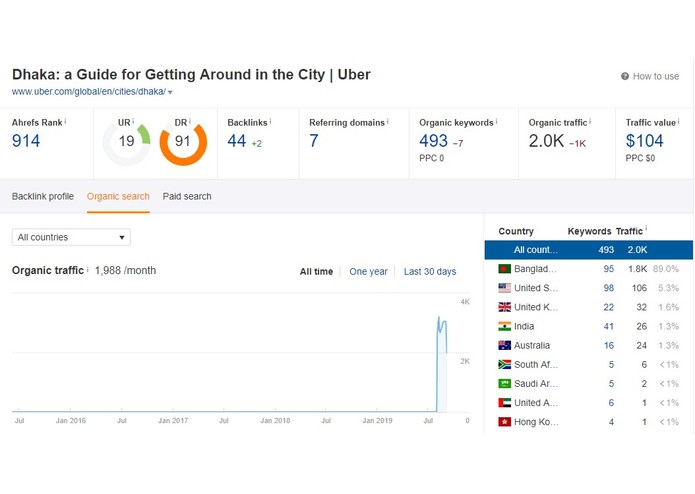The height and width of the screenshot is (494, 695).
Task: Click the Traffic value info icon
Action: click(679, 121)
